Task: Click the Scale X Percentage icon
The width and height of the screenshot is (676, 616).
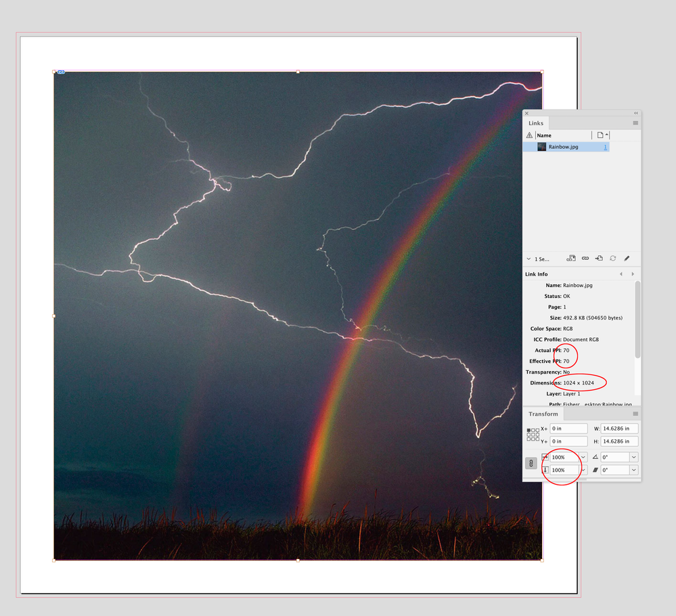Action: 545,457
